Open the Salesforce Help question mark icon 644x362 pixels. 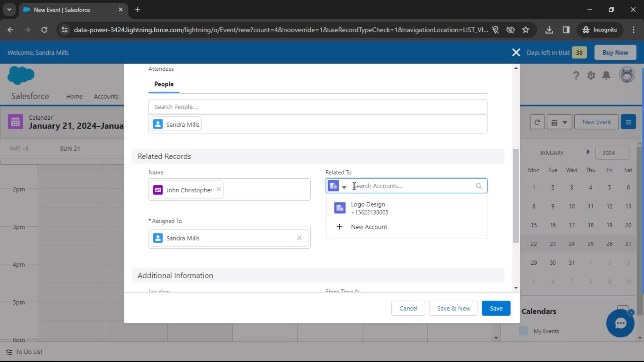[x=576, y=75]
